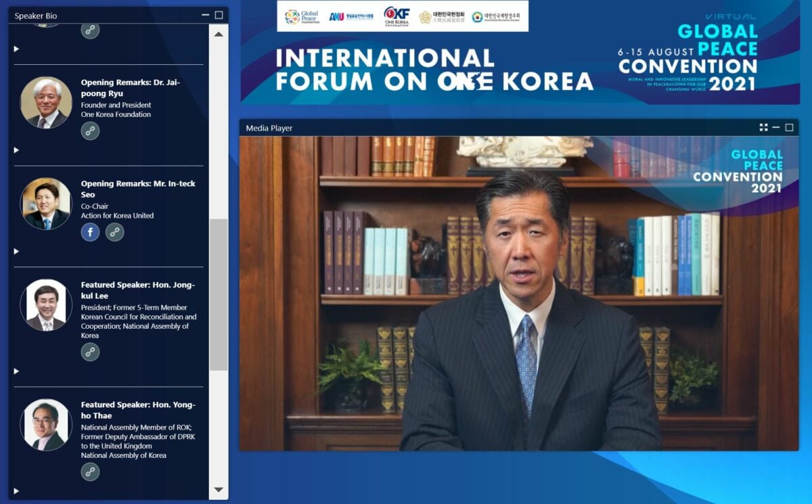Open Mr. In-teck Seo's website link icon

tap(115, 233)
